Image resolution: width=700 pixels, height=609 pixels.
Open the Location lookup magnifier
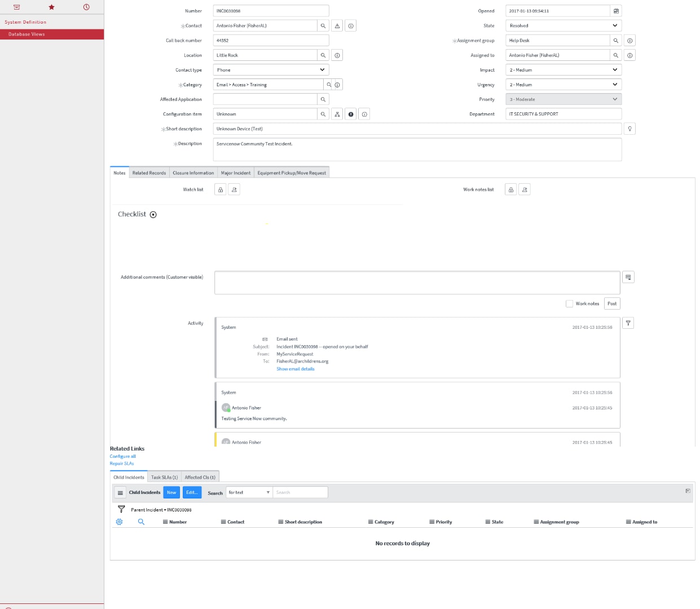tap(323, 55)
